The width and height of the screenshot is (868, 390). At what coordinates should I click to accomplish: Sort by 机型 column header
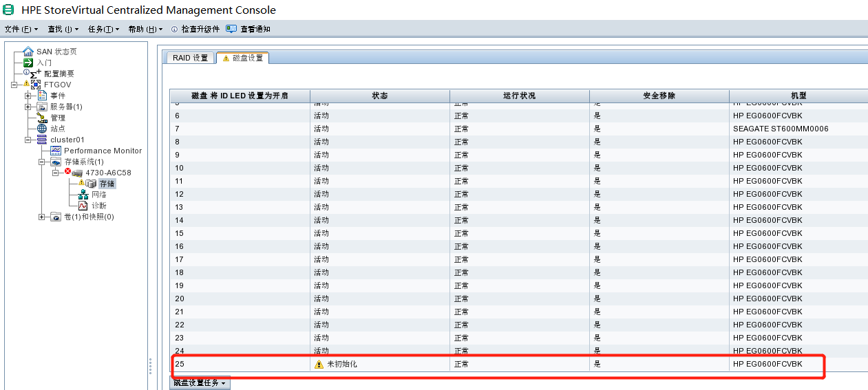coord(798,96)
